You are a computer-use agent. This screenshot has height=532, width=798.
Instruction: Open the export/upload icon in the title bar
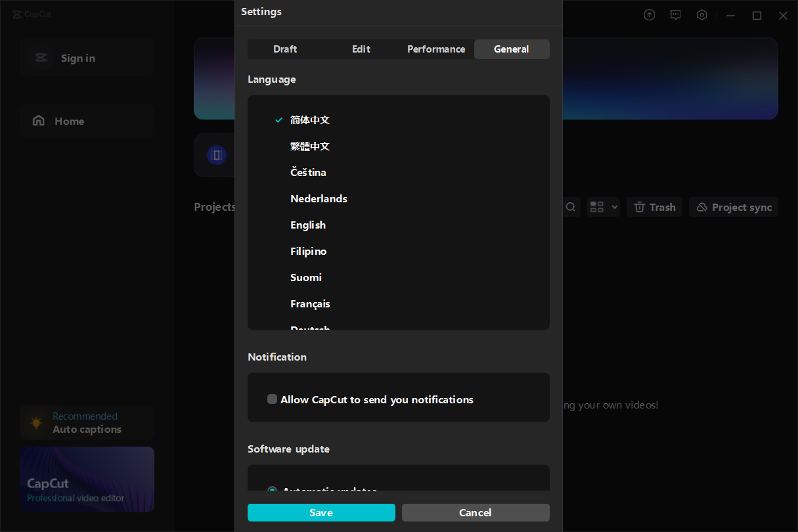click(649, 15)
